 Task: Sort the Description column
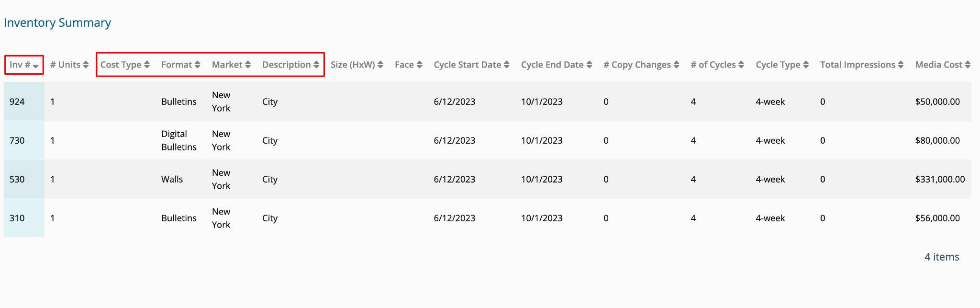coord(290,65)
